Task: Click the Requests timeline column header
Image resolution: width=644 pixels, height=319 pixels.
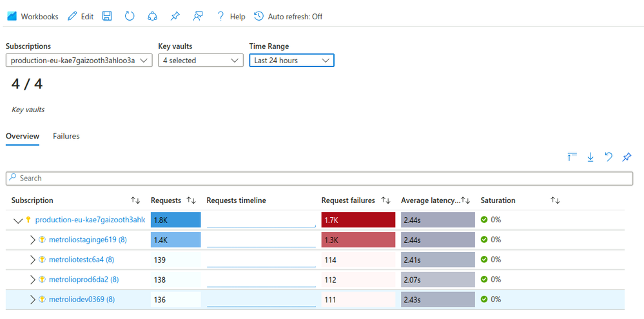Action: click(236, 200)
